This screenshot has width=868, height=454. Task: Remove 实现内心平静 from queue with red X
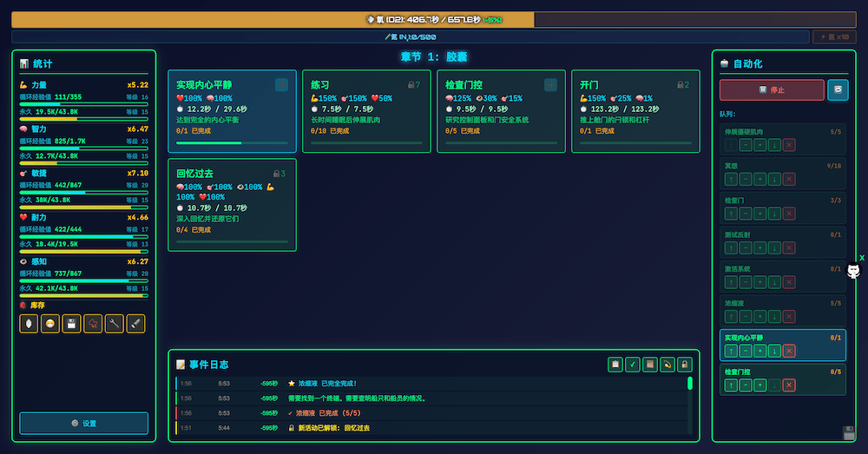point(789,351)
